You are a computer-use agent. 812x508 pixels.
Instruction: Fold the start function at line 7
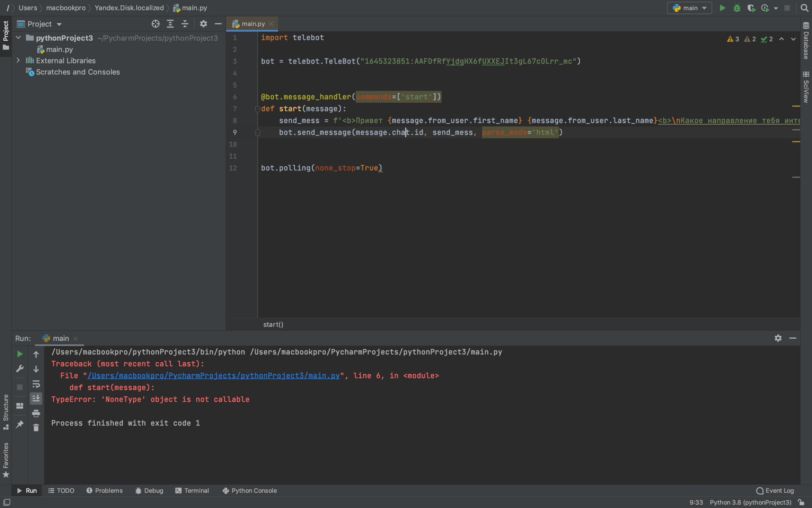257,109
